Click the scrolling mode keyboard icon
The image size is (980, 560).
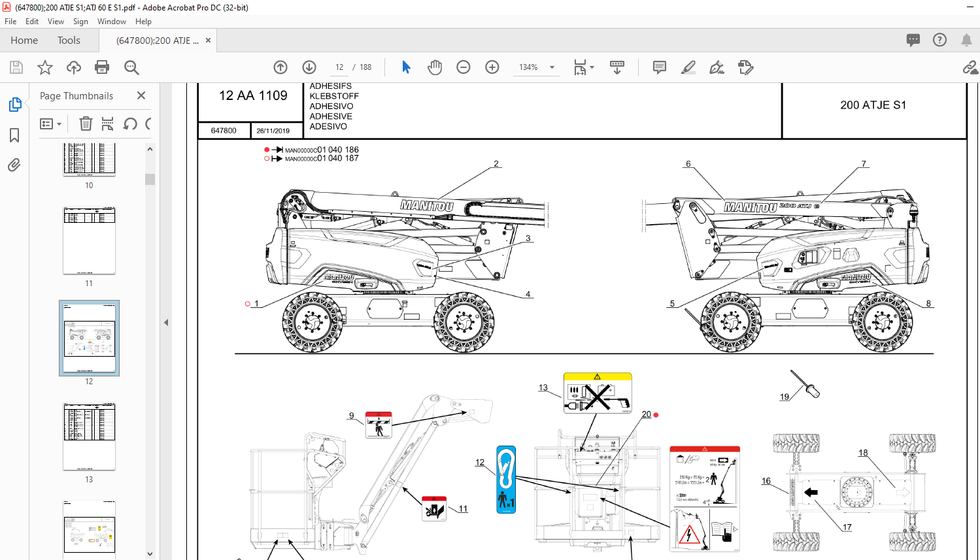tap(617, 67)
